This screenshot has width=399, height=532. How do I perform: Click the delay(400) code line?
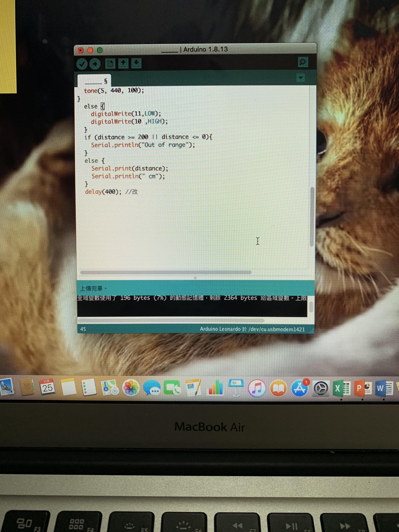(x=103, y=192)
